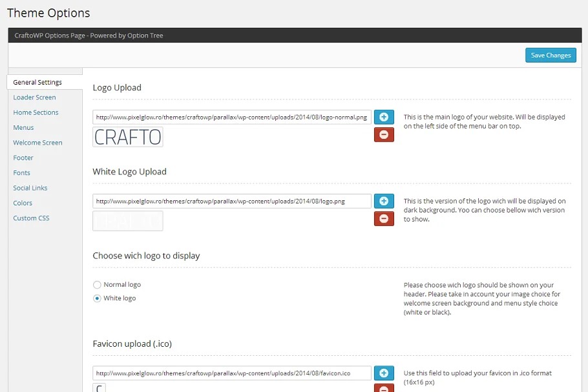Click the favicon.ico URL input field
588x392 pixels.
(x=232, y=373)
